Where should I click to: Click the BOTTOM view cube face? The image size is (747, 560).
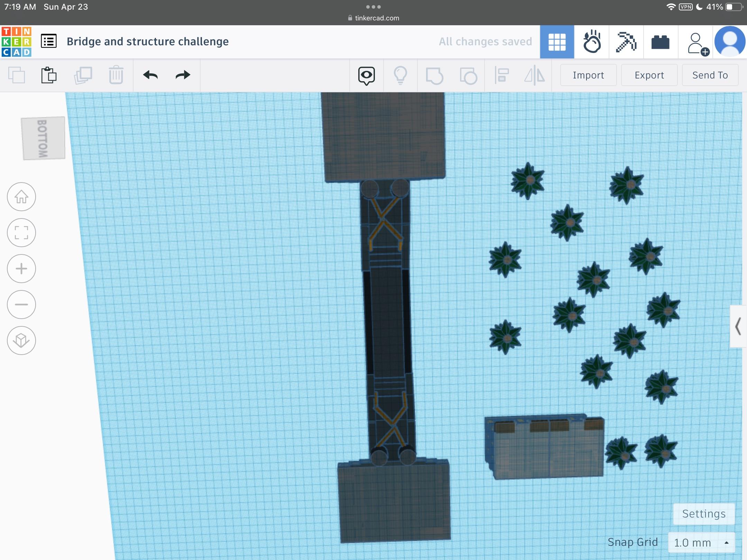point(43,138)
